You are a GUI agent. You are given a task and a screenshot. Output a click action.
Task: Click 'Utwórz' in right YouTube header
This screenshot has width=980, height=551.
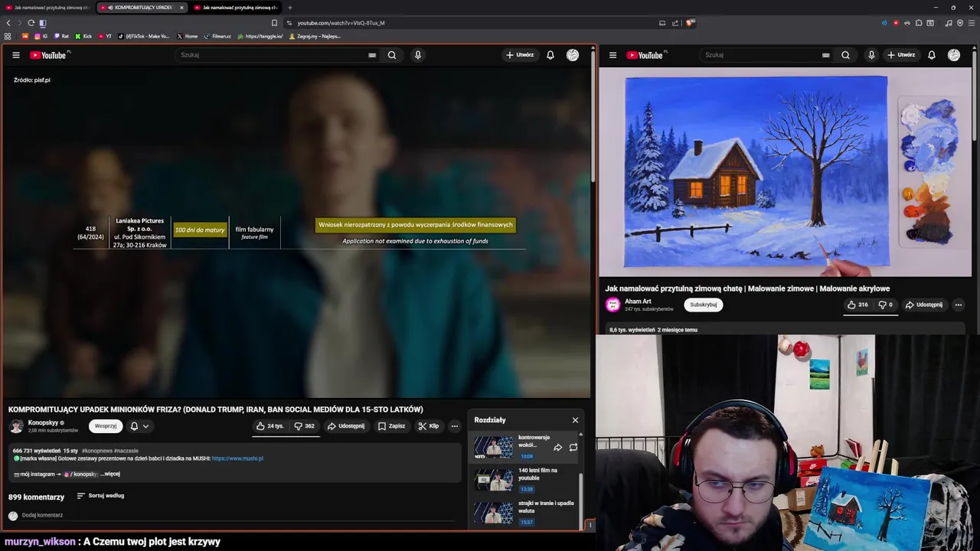pyautogui.click(x=901, y=55)
